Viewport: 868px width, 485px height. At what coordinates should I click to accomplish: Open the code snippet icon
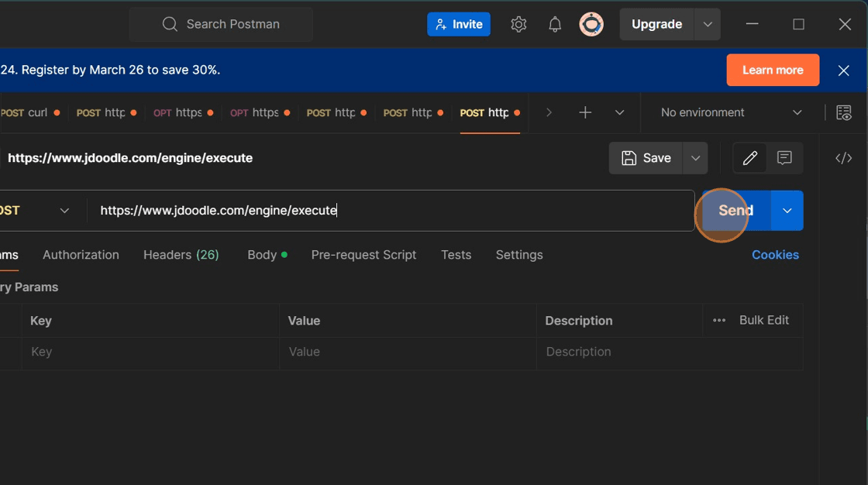(844, 158)
